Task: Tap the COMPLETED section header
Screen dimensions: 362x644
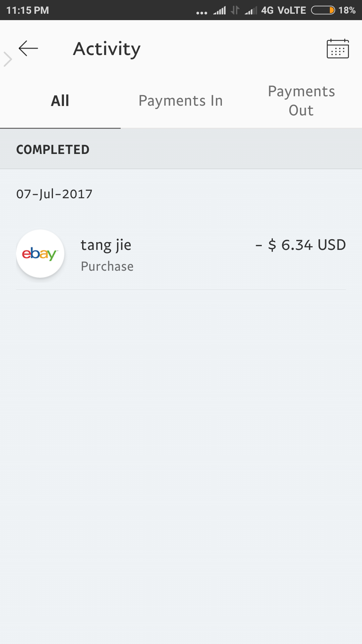Action: [x=181, y=149]
